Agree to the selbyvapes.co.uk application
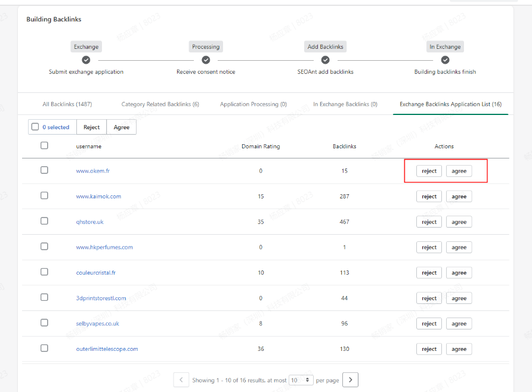Viewport: 532px width, 392px height. (459, 323)
